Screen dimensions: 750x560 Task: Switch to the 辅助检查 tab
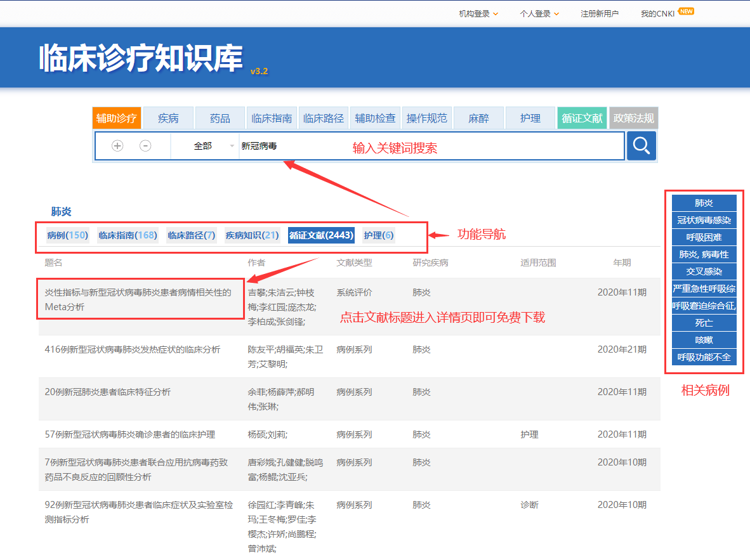(x=375, y=118)
